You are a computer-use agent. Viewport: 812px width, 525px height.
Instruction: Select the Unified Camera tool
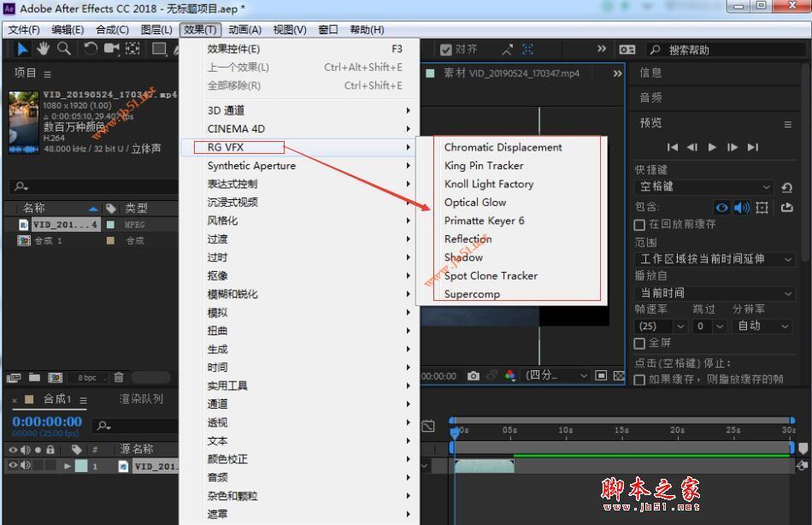[111, 50]
